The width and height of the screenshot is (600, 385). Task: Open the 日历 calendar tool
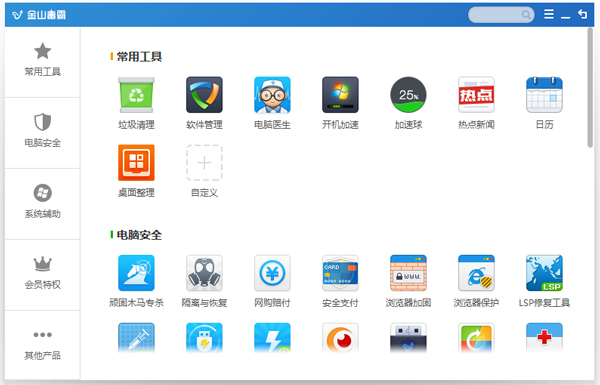point(544,95)
